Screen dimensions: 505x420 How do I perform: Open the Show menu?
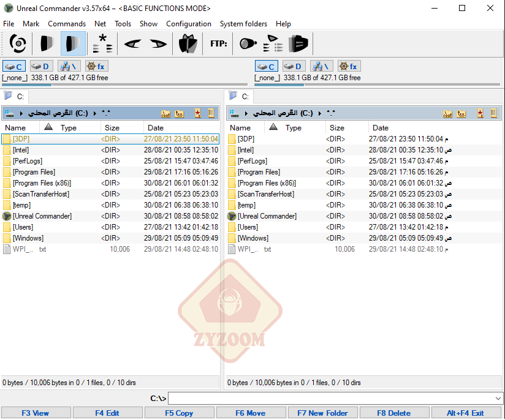(x=148, y=24)
